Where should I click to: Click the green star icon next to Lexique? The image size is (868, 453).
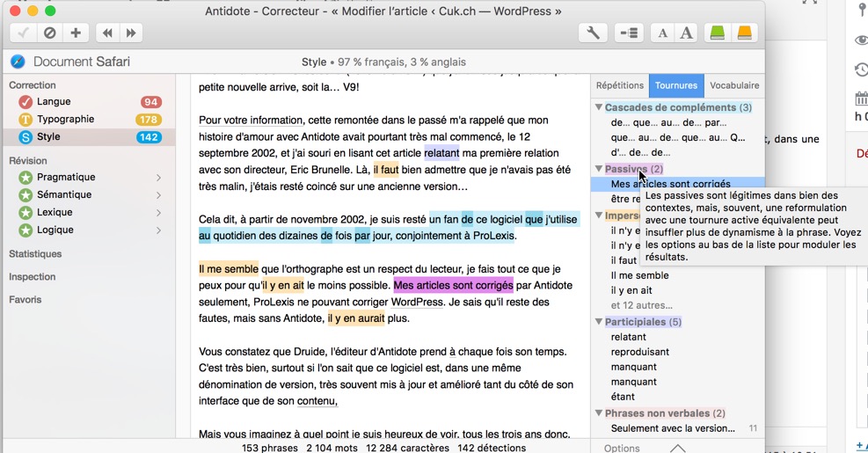[x=25, y=213]
